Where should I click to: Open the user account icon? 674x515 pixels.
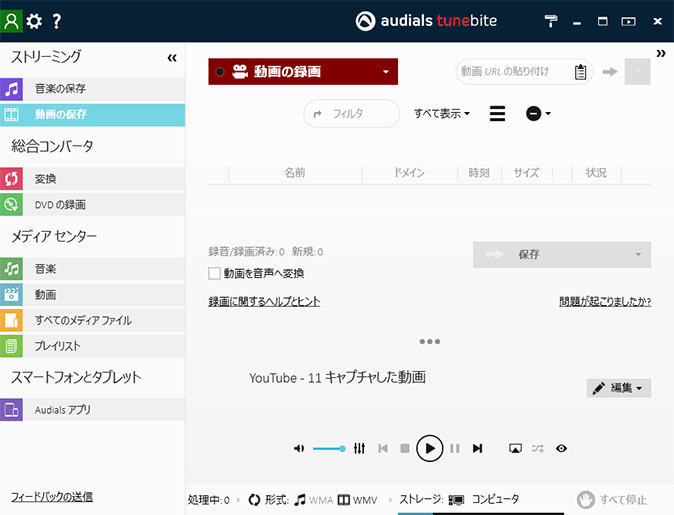point(11,21)
